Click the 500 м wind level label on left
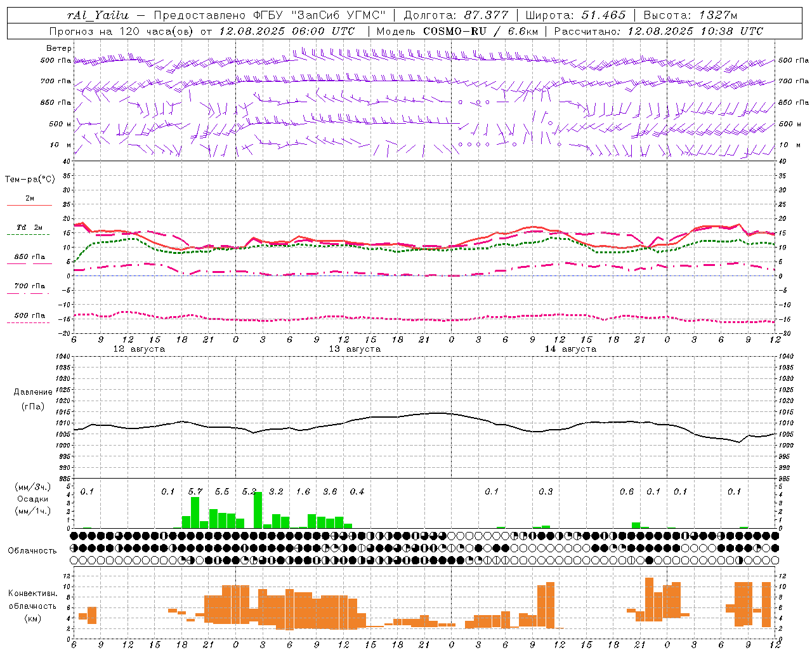The width and height of the screenshot is (812, 650). [60, 124]
